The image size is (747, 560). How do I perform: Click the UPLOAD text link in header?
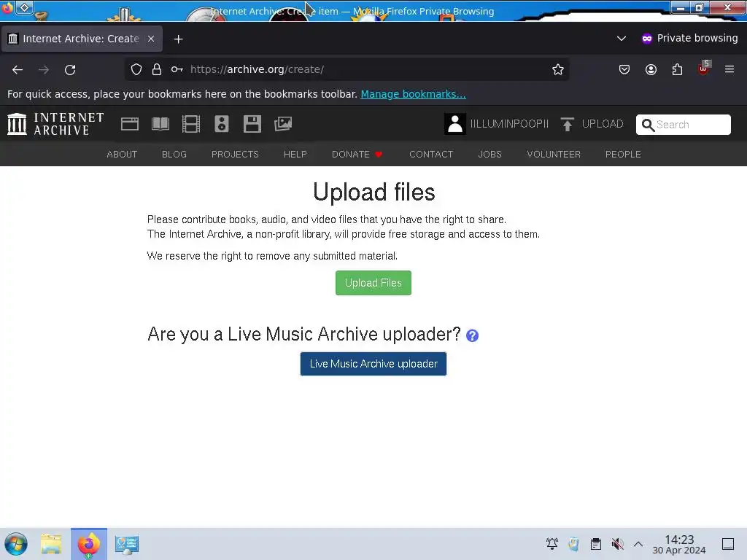(603, 124)
